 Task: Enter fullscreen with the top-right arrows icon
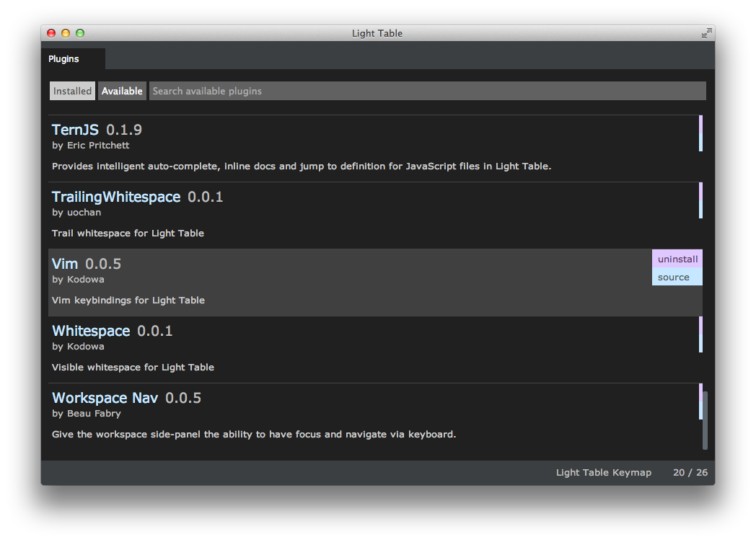(x=706, y=33)
